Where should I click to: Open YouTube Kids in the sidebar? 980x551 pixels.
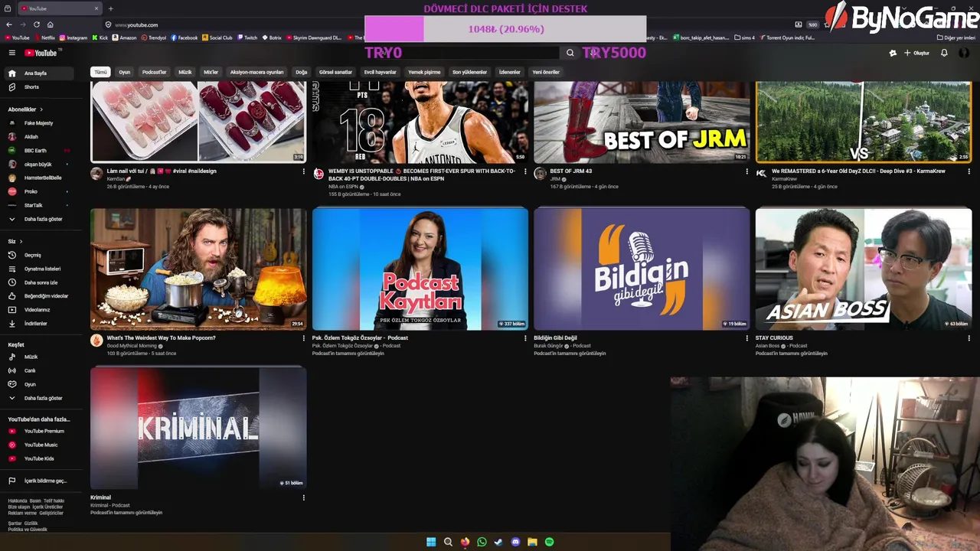(x=39, y=458)
